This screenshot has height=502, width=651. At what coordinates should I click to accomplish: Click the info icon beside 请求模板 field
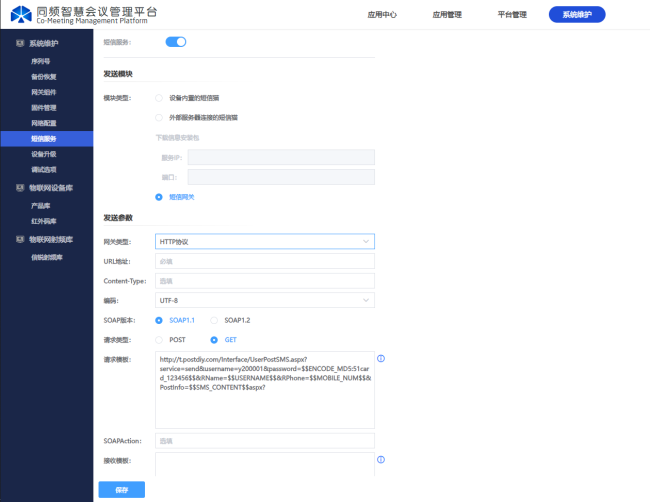381,358
